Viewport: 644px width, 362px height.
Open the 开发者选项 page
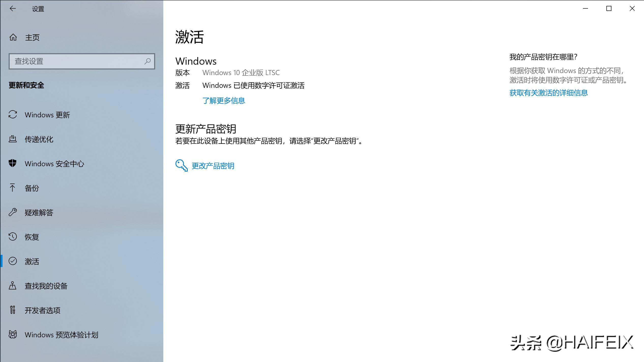click(x=42, y=310)
